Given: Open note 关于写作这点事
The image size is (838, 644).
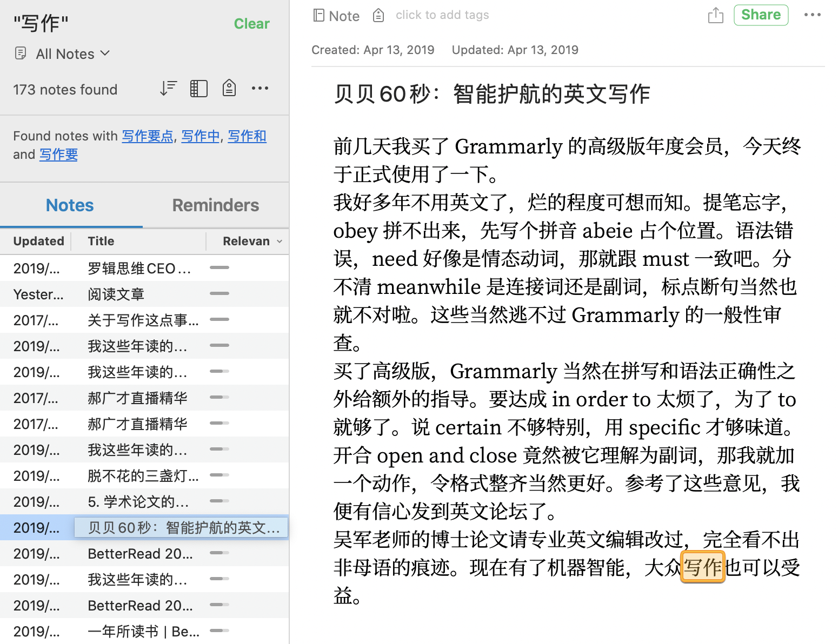Looking at the screenshot, I should point(144,320).
